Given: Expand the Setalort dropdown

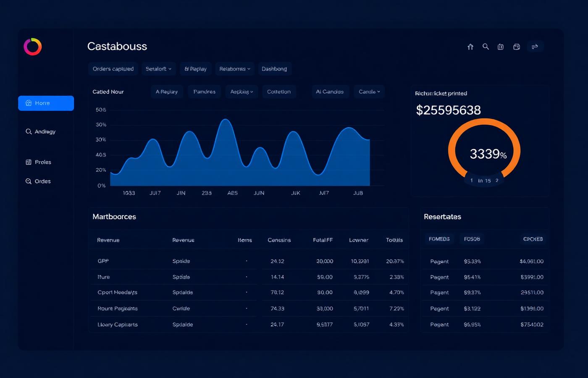Looking at the screenshot, I should pyautogui.click(x=158, y=69).
